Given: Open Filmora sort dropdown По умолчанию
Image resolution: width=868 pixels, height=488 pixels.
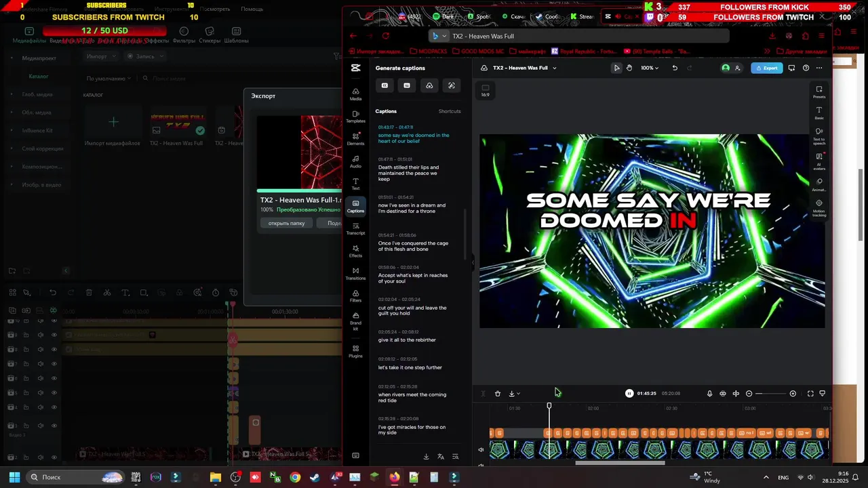Looking at the screenshot, I should tap(108, 79).
